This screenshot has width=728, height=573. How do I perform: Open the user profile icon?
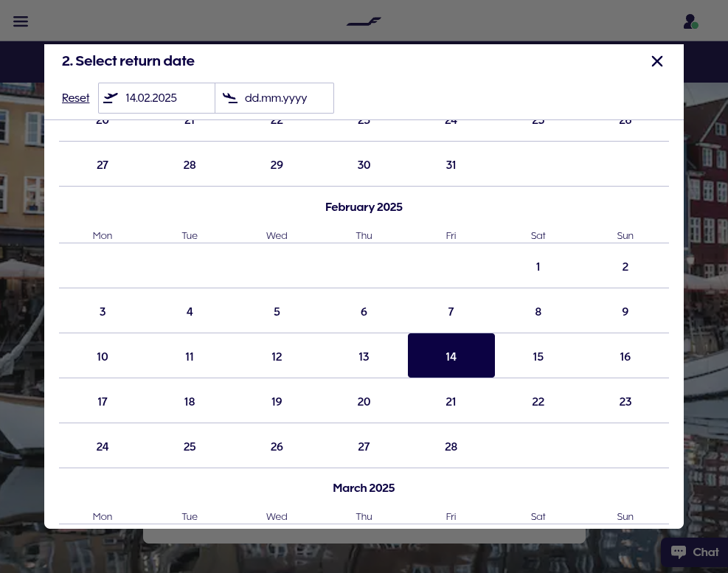tap(690, 21)
